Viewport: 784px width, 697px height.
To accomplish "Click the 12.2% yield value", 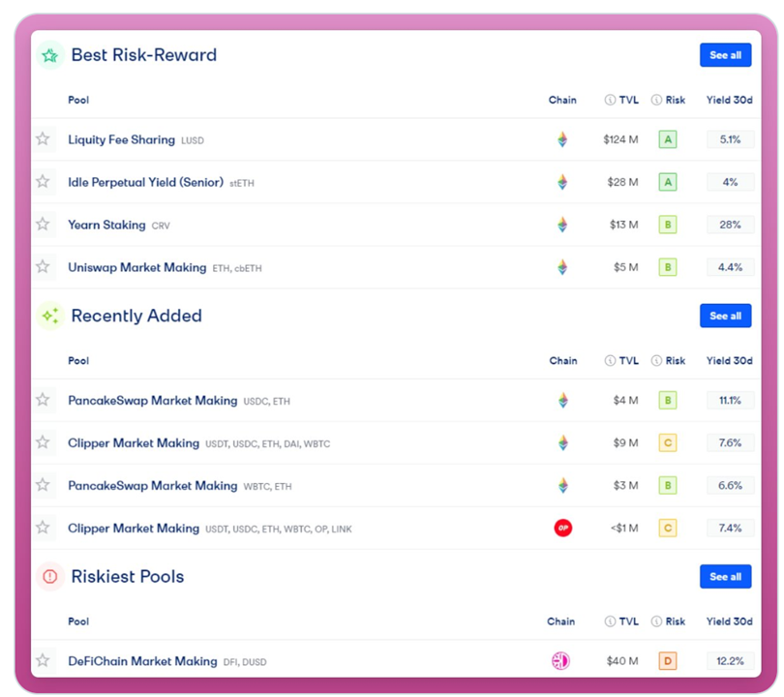I will tap(730, 661).
